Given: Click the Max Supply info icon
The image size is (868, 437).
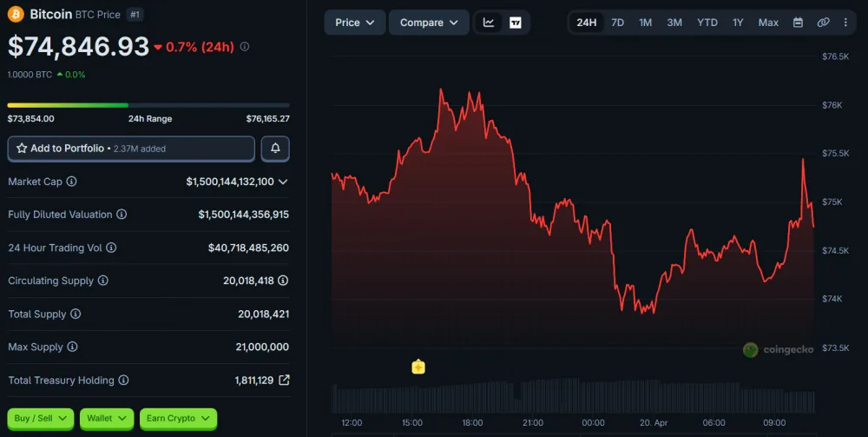Looking at the screenshot, I should point(72,347).
